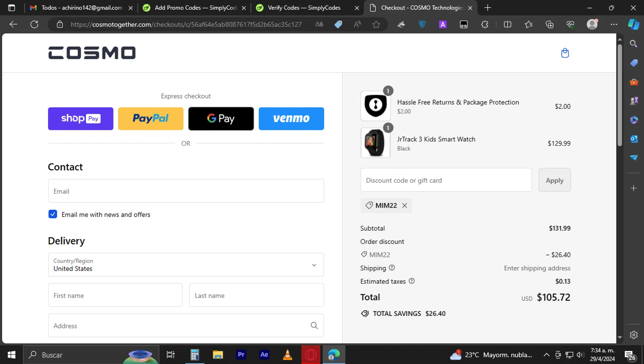Open browser essentials heart icon

click(571, 24)
